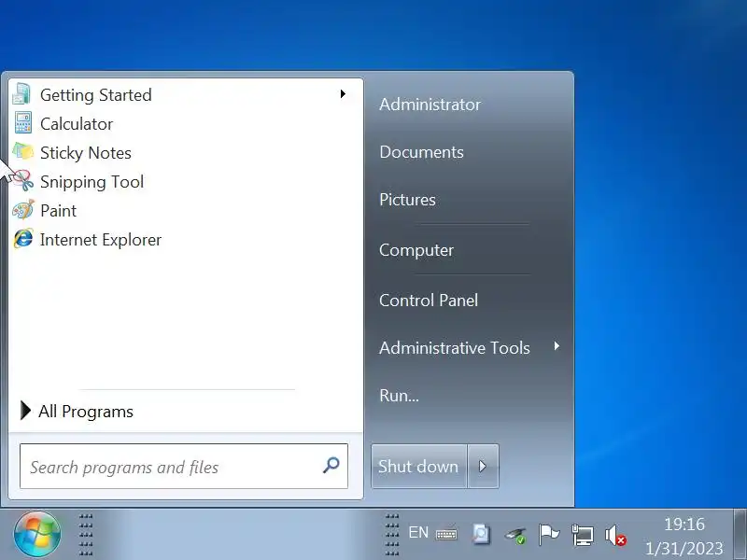Show All Programs list
This screenshot has height=560, width=747.
point(86,411)
